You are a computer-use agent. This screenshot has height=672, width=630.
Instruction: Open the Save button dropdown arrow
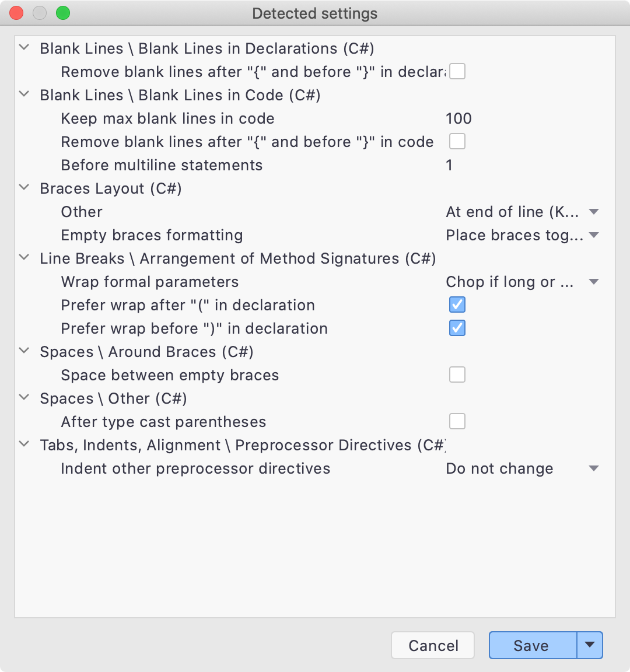tap(590, 645)
